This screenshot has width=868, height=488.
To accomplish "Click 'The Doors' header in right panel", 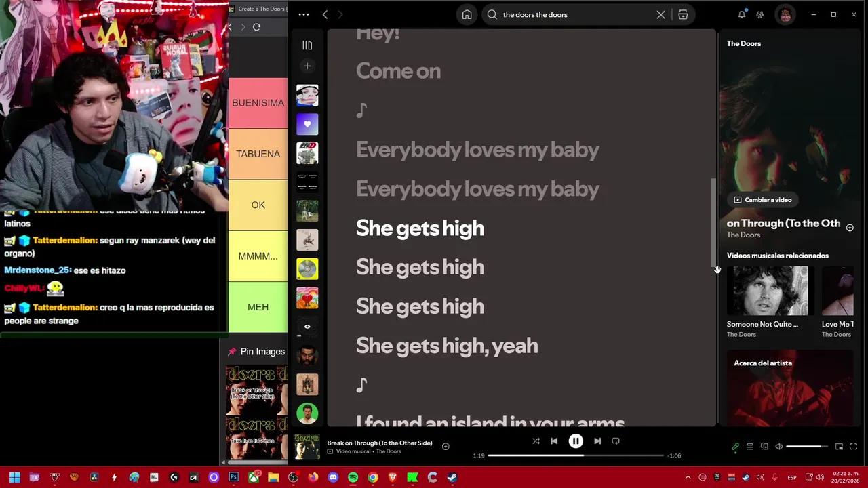I will click(744, 43).
